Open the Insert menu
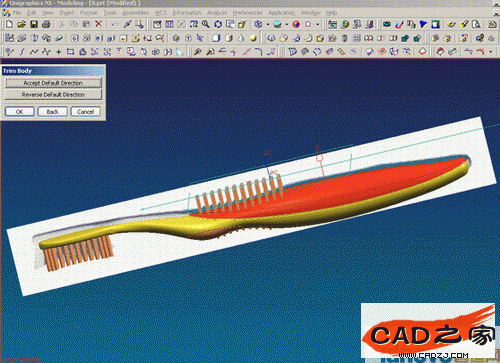The height and width of the screenshot is (363, 500). point(67,13)
